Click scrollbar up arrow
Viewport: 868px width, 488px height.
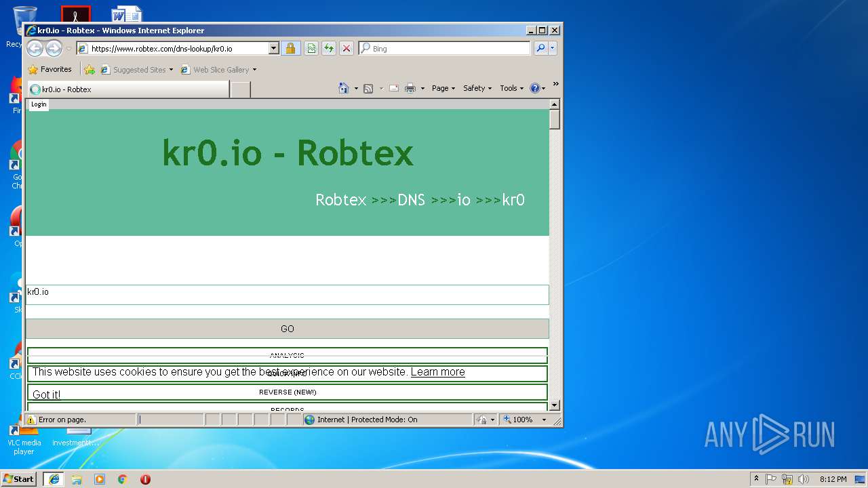point(555,104)
